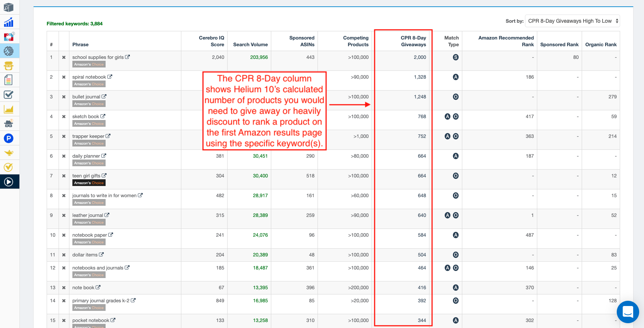Click the CPR 8-Day Giveaways column header
The height and width of the screenshot is (328, 644).
[413, 41]
